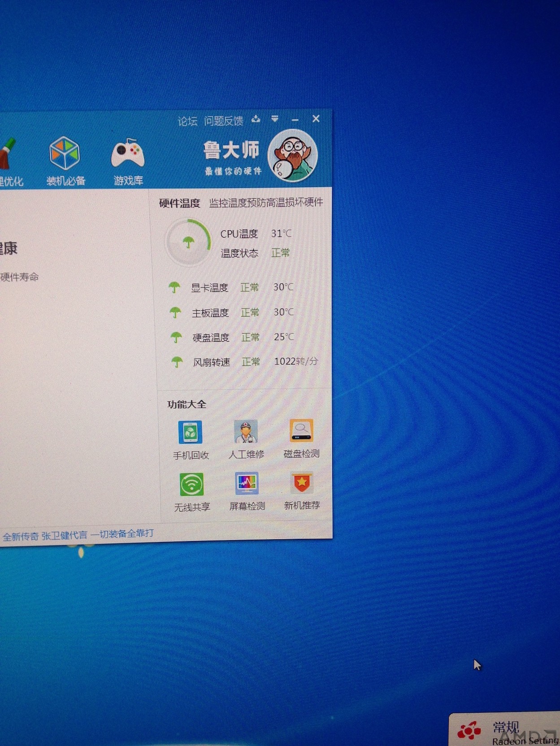Click the CPU温度 31℃ reading

pos(256,234)
